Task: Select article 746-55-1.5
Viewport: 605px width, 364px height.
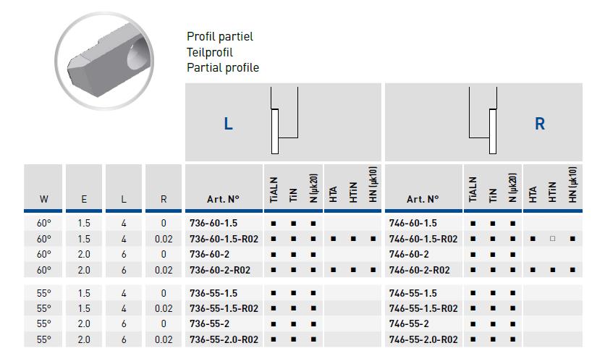Action: click(412, 293)
